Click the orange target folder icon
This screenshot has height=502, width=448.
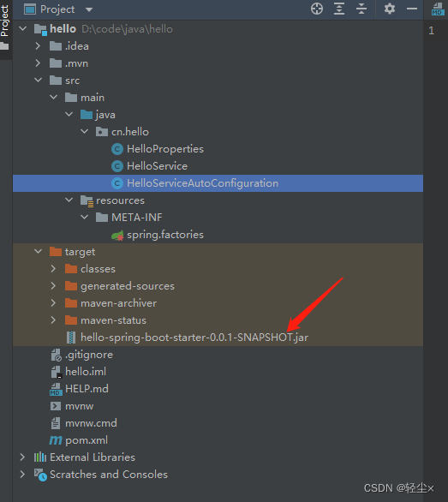56,252
